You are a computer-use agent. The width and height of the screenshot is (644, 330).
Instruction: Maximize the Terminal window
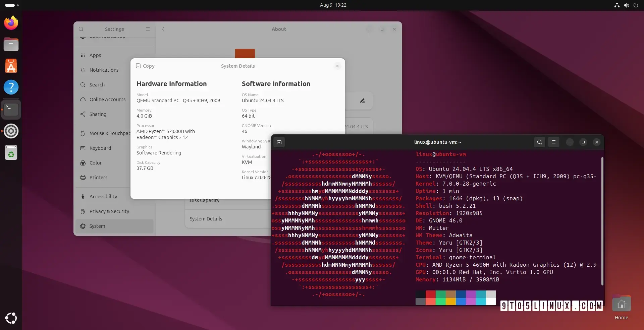[x=583, y=142]
